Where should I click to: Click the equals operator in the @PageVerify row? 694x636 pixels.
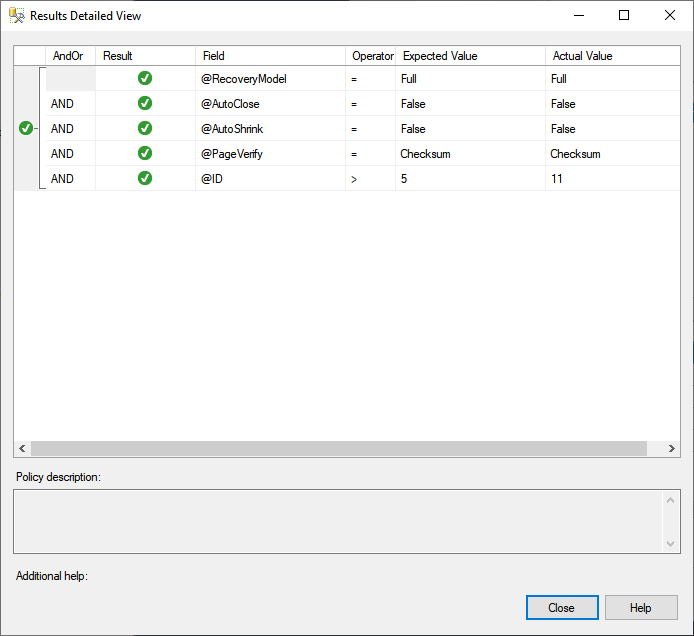tap(370, 154)
